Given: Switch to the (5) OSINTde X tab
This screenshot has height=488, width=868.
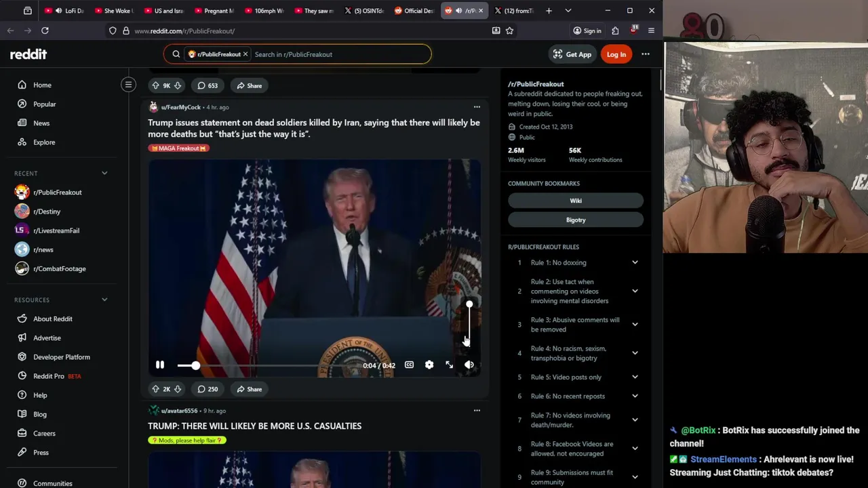Looking at the screenshot, I should tap(365, 11).
